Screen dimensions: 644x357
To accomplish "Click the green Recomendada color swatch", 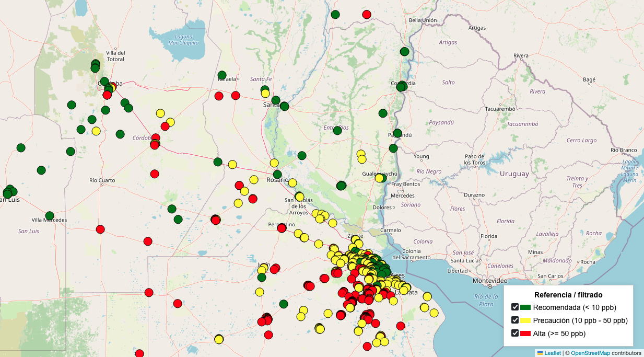I will click(x=525, y=307).
